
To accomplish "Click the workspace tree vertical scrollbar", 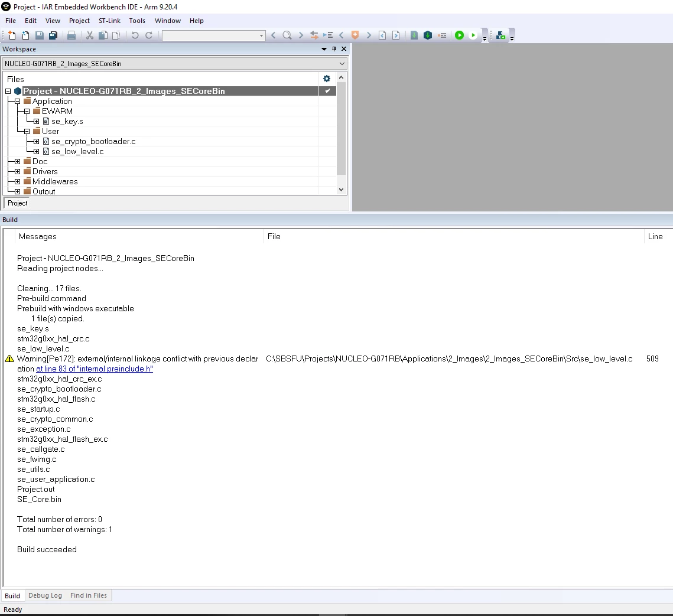I will click(x=341, y=129).
